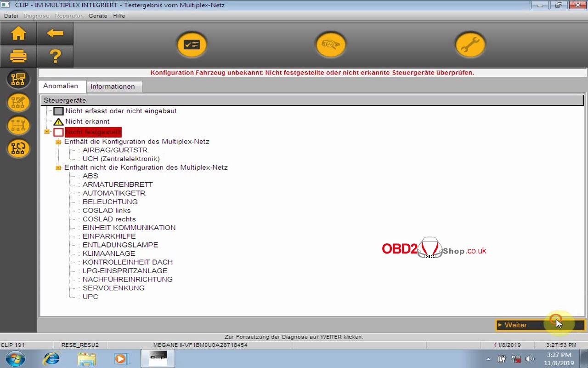Collapse the 'Nicht festgestellt' tree node
Image resolution: width=588 pixels, height=368 pixels.
pos(47,132)
